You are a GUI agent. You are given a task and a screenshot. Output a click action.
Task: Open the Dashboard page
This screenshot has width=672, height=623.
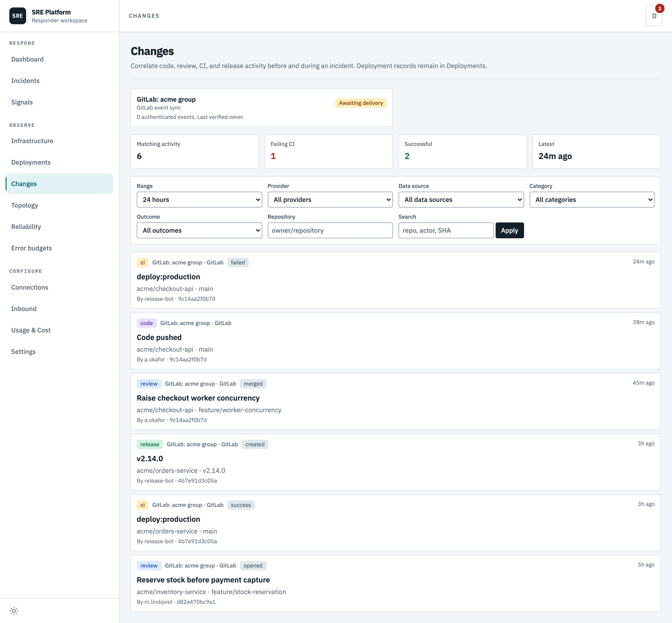pyautogui.click(x=59, y=59)
